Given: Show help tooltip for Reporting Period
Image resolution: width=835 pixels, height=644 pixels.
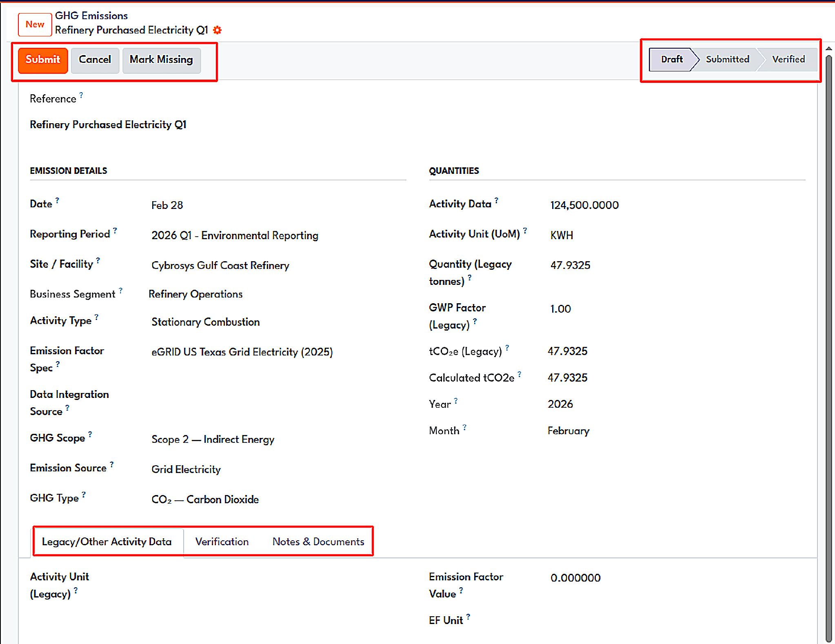Looking at the screenshot, I should (x=115, y=230).
